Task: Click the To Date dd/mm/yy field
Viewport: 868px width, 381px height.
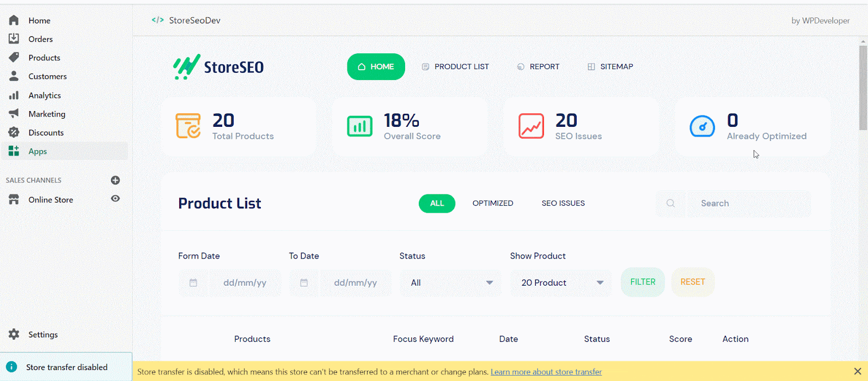Action: (x=356, y=282)
